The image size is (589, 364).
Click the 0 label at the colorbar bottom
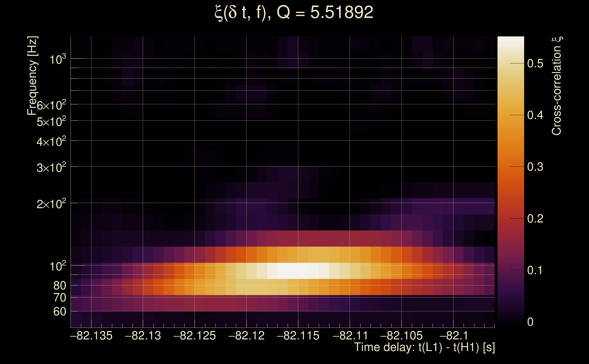tap(530, 322)
